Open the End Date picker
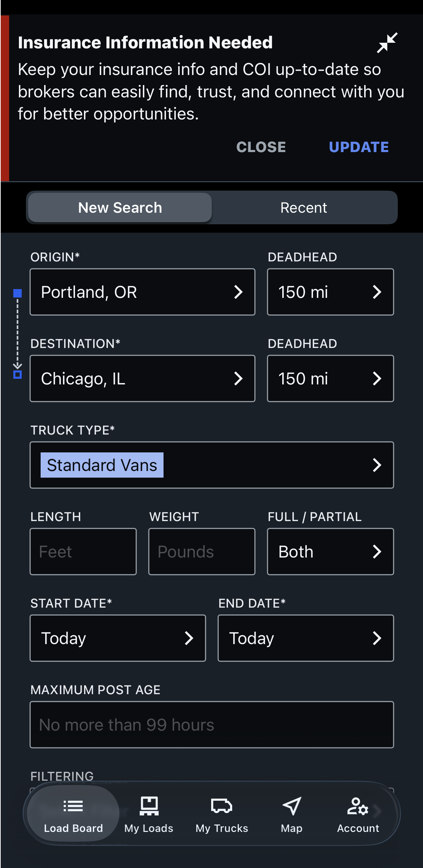This screenshot has height=868, width=423. click(305, 638)
